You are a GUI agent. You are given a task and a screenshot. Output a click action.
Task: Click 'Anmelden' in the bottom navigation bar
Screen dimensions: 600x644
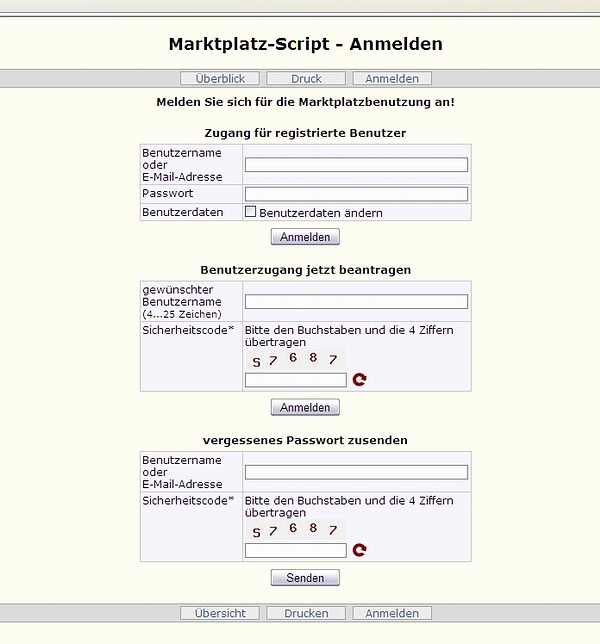[392, 613]
